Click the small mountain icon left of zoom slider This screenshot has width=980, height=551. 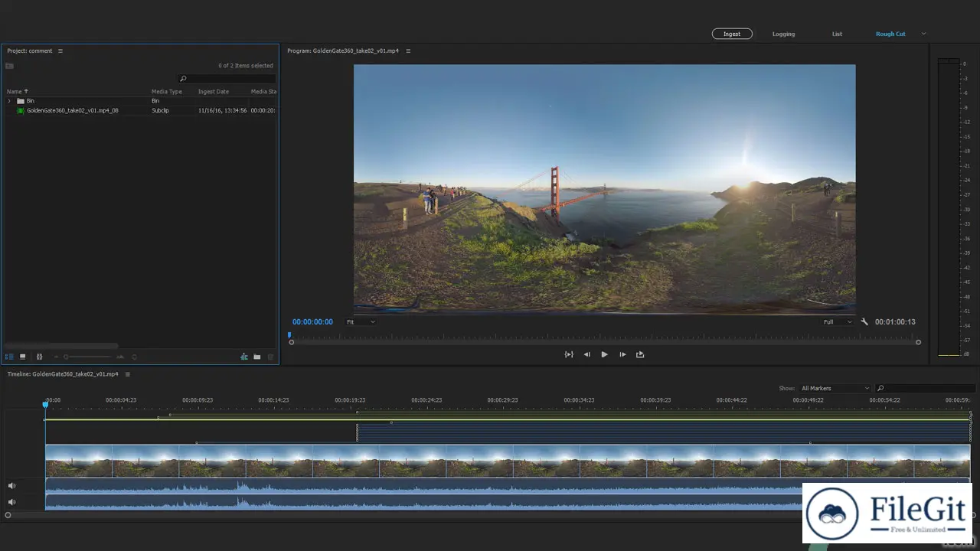(57, 357)
